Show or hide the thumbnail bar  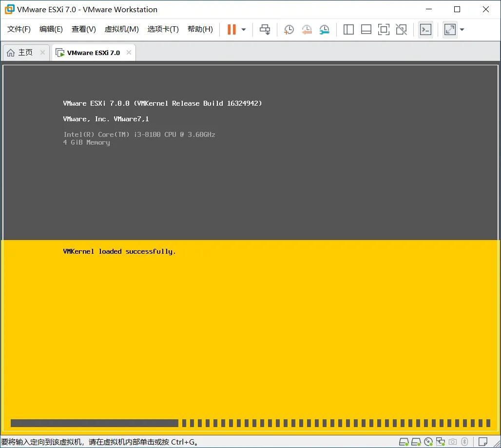[366, 29]
